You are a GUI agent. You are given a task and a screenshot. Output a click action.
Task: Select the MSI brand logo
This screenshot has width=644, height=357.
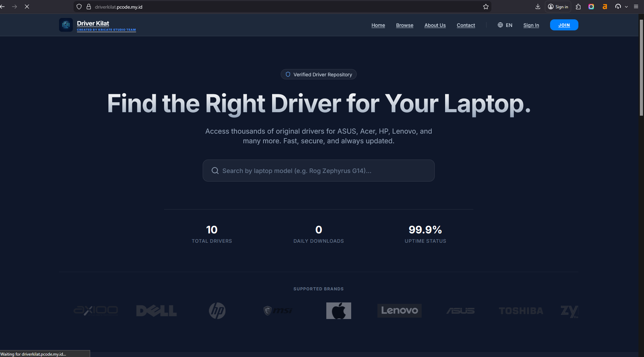coord(277,310)
